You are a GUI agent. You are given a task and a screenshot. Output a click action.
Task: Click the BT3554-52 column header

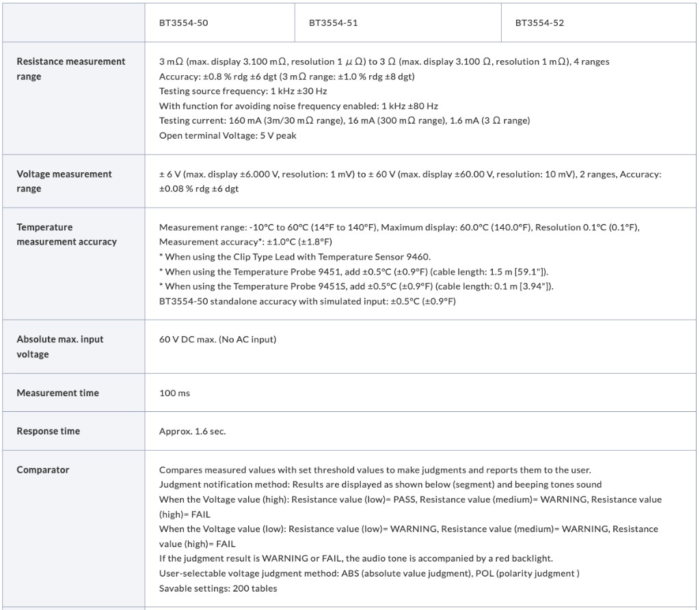tap(539, 23)
